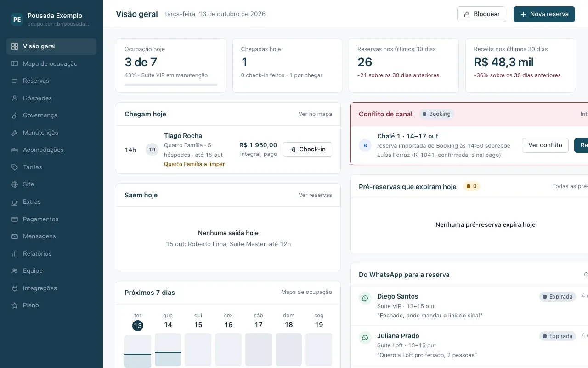Click the Reservas list icon
This screenshot has width=588, height=368.
15,81
